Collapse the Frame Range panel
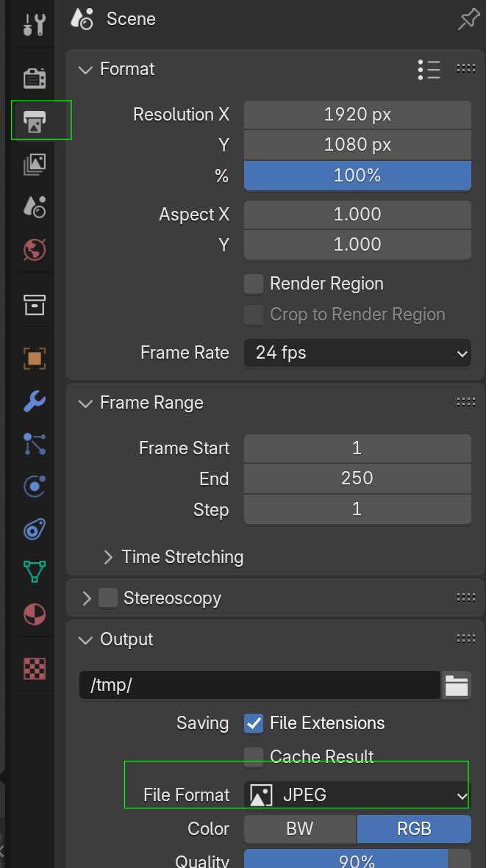 click(x=86, y=403)
